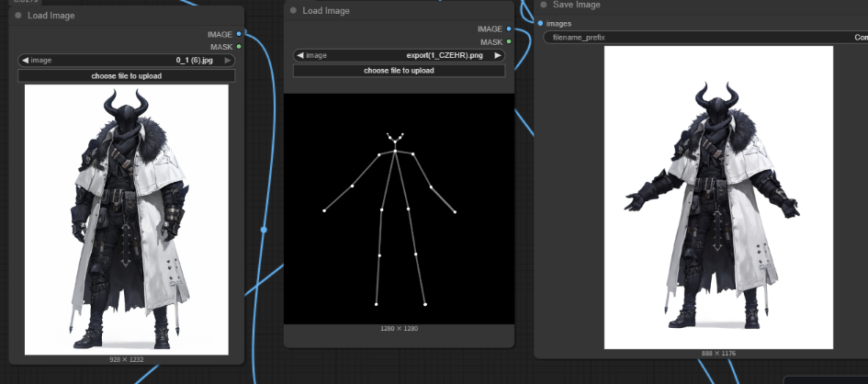Collapse the Save Image node via title dot

click(544, 5)
